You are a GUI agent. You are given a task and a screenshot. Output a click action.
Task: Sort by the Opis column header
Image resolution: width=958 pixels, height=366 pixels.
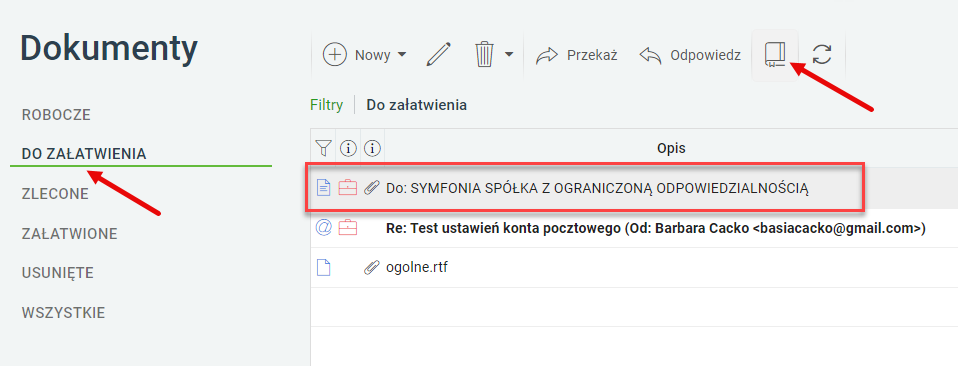pos(671,148)
